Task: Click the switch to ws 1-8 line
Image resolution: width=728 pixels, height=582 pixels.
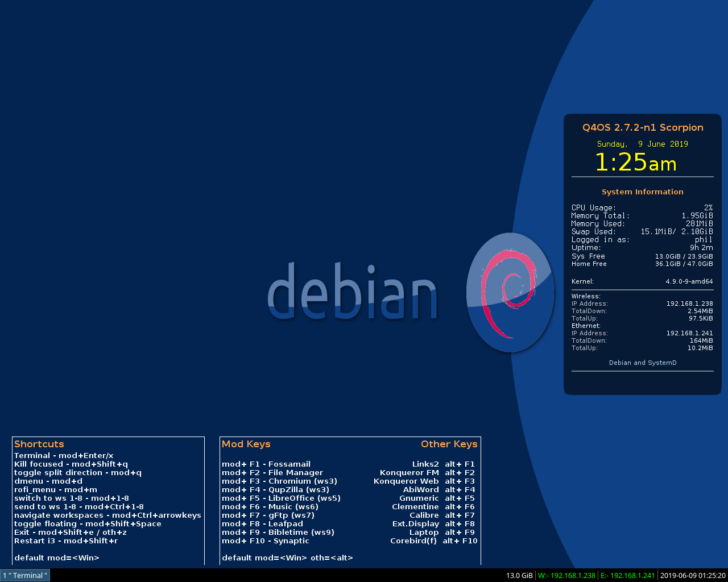Action: (72, 498)
